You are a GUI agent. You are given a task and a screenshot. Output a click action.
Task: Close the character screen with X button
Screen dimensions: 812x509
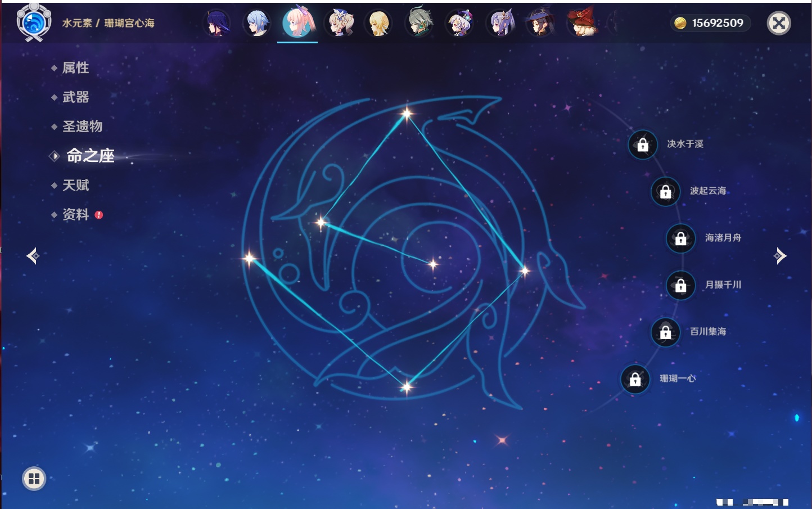(x=779, y=23)
